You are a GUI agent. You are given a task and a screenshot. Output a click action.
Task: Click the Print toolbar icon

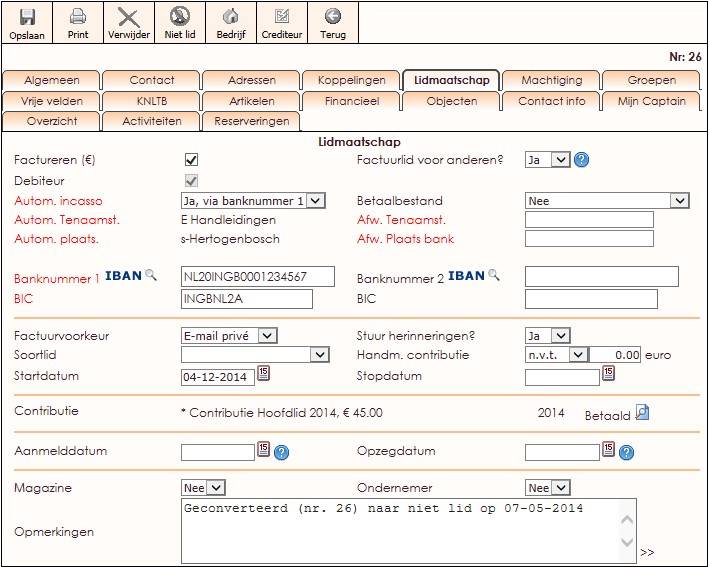(x=78, y=17)
